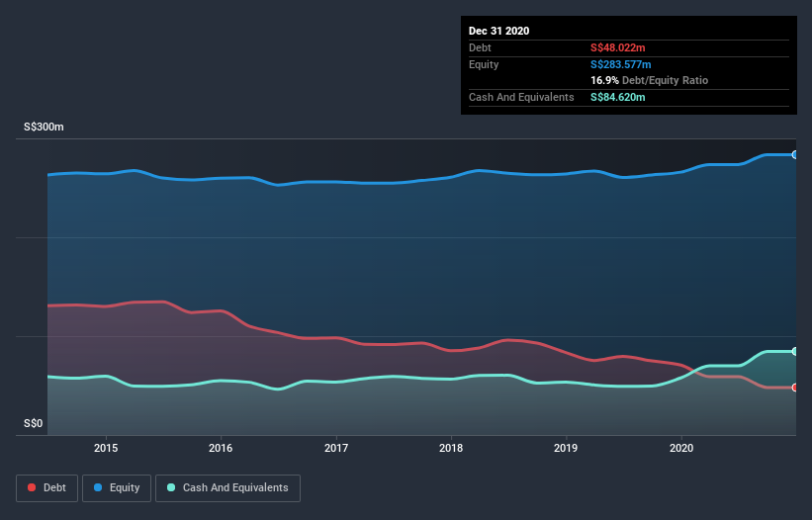Click the S$300m y-axis label
Screen dimensions: 812x520
coord(45,127)
